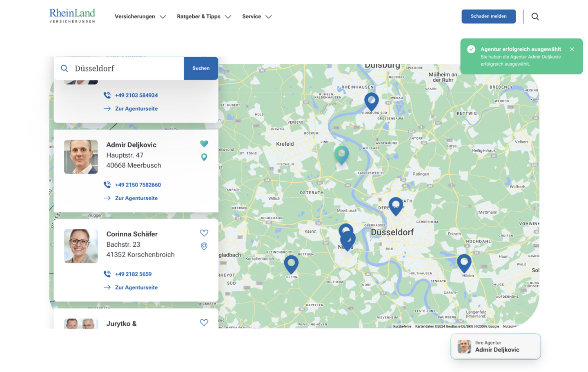
Task: Expand the Ratgeber & Tipps menu
Action: [204, 17]
